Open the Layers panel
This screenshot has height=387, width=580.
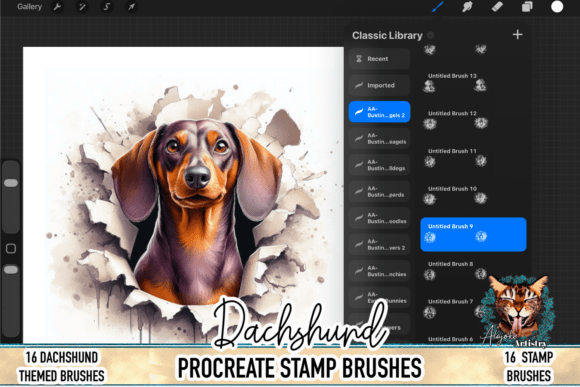527,7
